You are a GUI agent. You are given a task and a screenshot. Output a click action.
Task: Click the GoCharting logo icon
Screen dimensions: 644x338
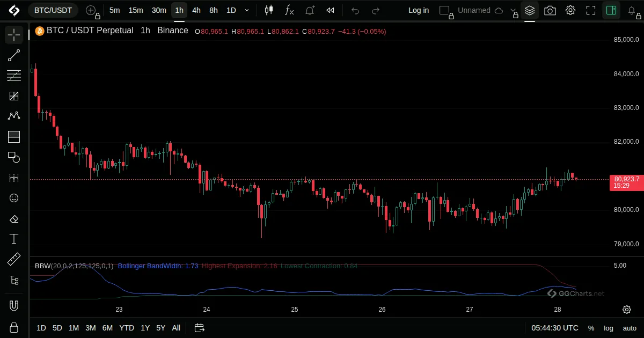pyautogui.click(x=14, y=10)
